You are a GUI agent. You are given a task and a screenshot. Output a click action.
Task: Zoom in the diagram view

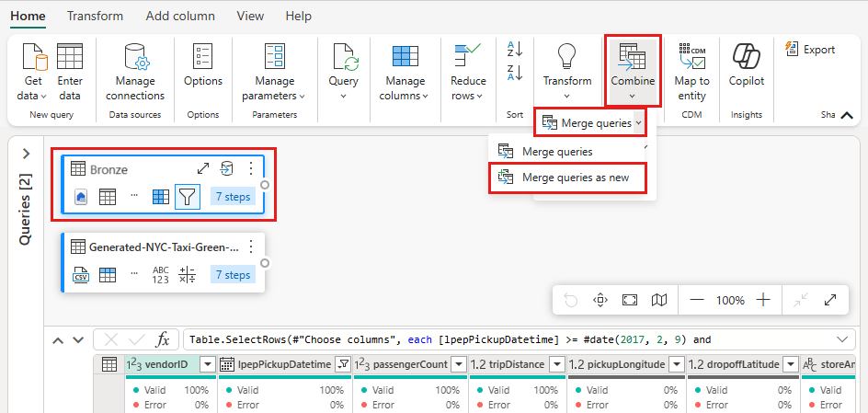pos(763,300)
